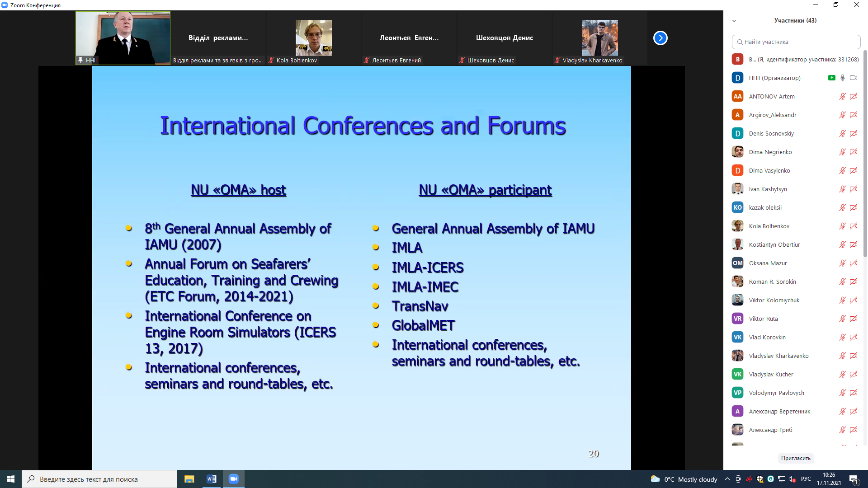
Task: Open Windows notification center
Action: pos(854,479)
